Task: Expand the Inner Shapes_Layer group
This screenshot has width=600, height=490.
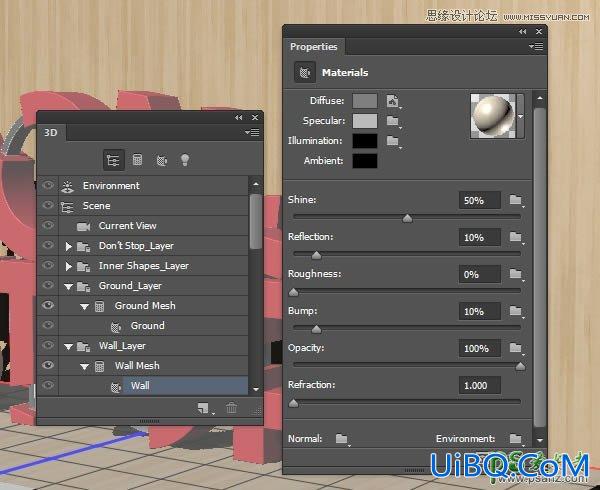Action: tap(68, 266)
